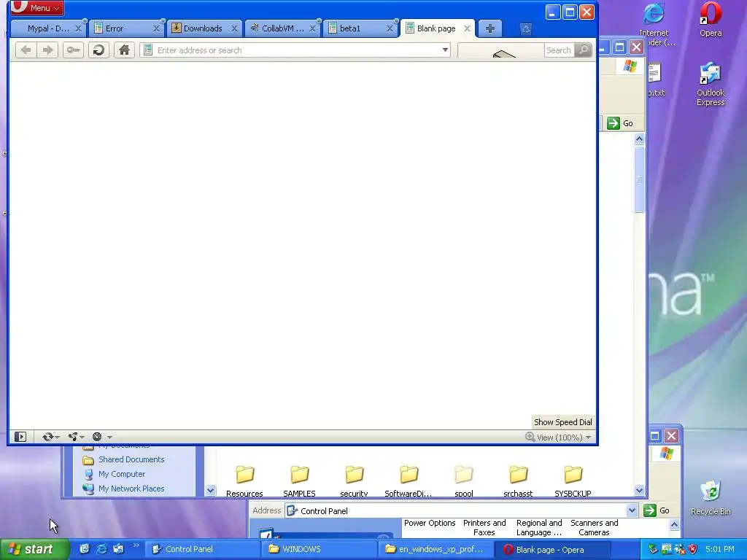Expand the address bar history dropdown
Screen dimensions: 747x560
coord(445,50)
